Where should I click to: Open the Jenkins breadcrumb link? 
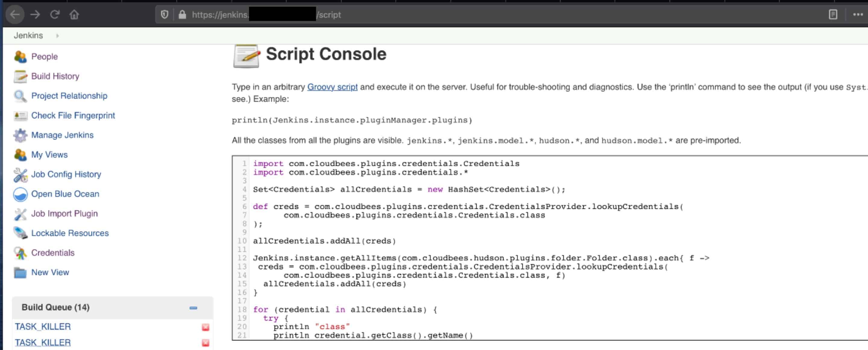pyautogui.click(x=28, y=35)
